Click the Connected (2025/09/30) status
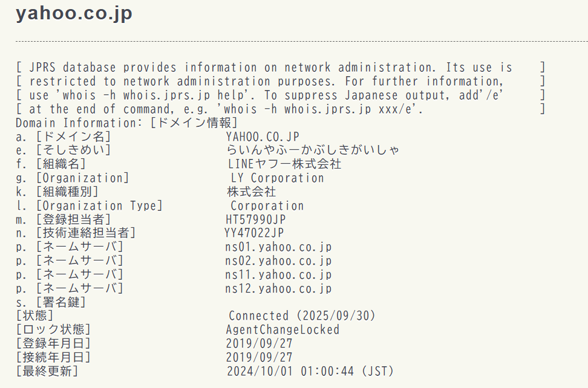The width and height of the screenshot is (588, 388). tap(302, 315)
